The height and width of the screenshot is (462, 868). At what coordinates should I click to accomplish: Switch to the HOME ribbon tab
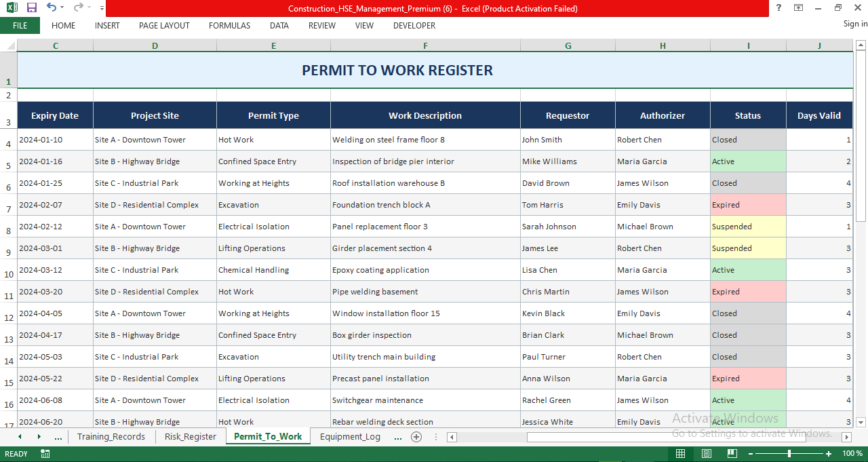click(64, 26)
